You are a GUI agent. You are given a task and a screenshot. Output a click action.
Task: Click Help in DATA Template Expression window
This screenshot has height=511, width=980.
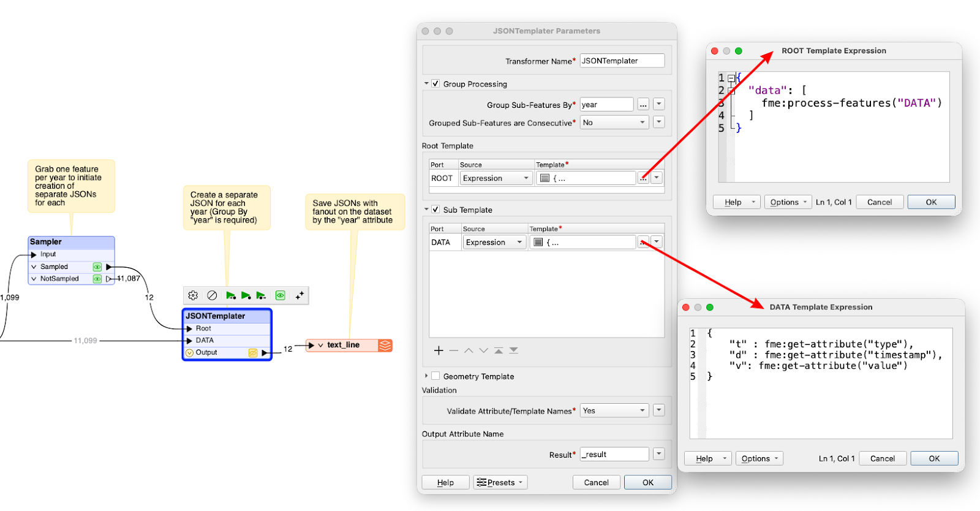708,458
